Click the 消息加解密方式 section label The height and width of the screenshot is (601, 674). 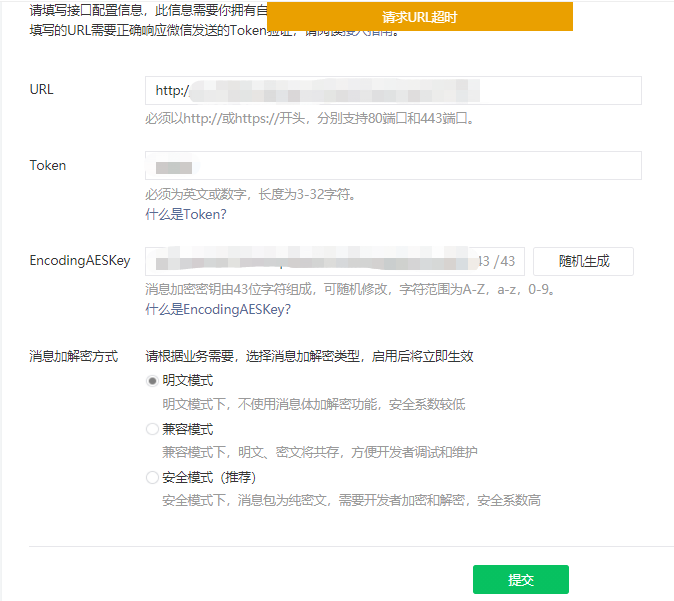(x=74, y=356)
